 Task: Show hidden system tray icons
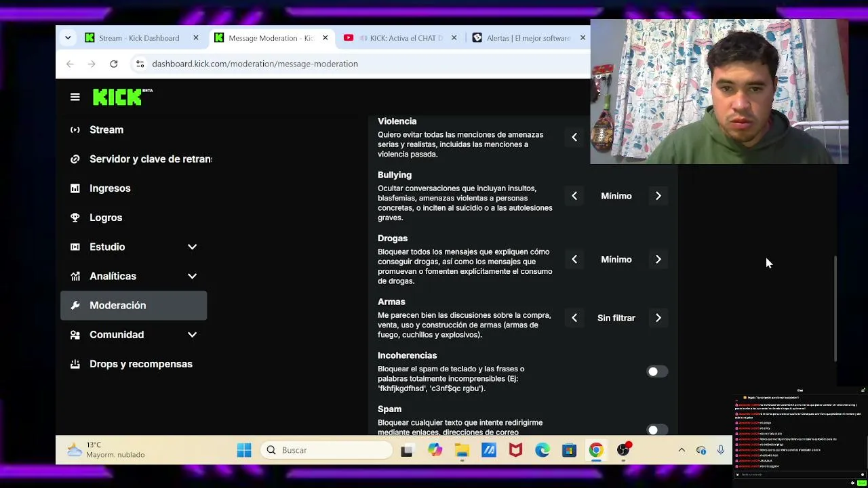click(x=682, y=450)
